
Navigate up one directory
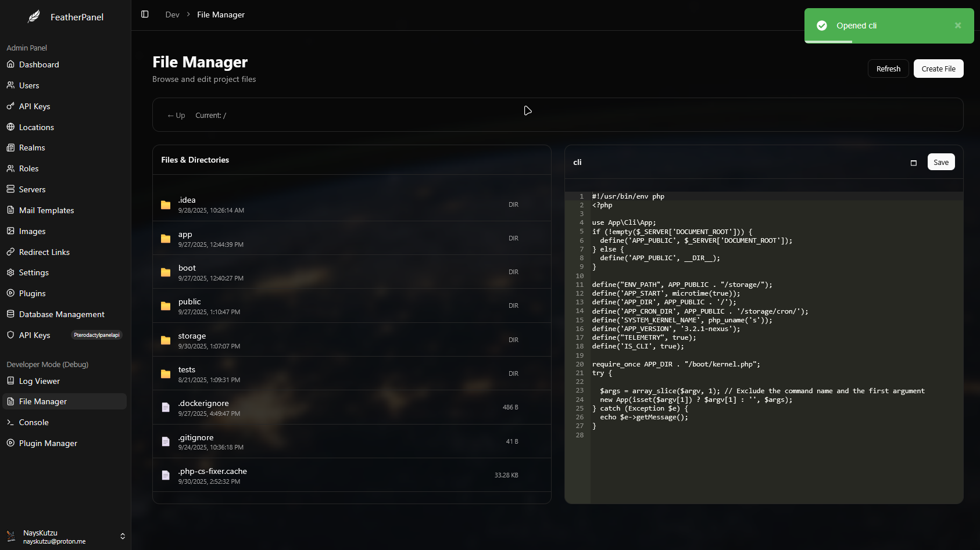(176, 116)
